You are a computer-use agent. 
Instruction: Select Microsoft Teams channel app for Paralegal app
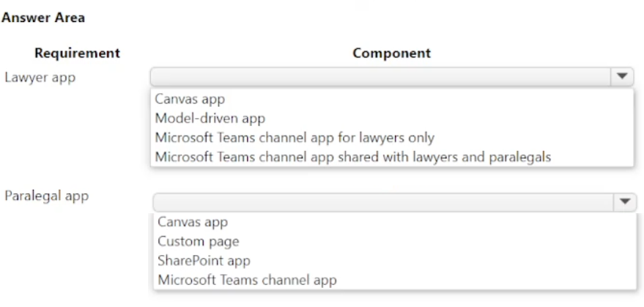pyautogui.click(x=247, y=279)
